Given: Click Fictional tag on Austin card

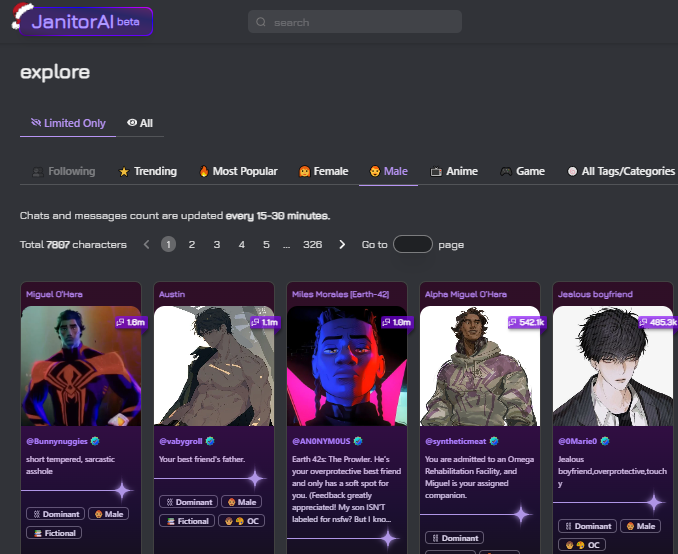Looking at the screenshot, I should (187, 521).
